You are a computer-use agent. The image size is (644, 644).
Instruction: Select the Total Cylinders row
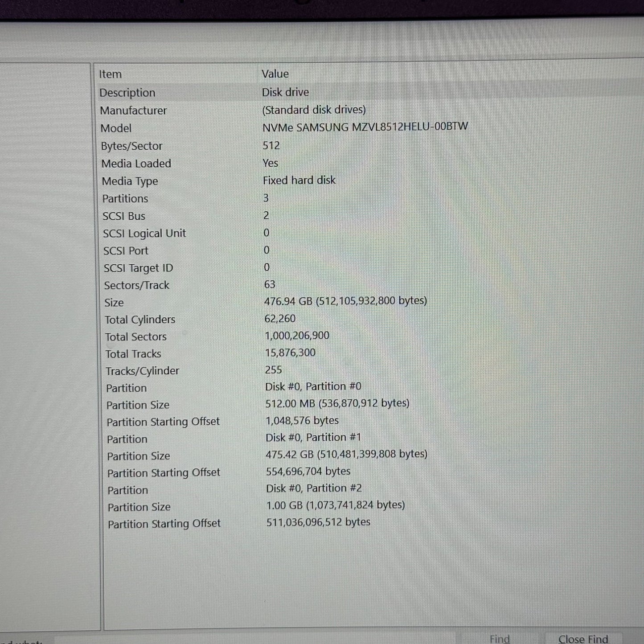[x=140, y=320]
